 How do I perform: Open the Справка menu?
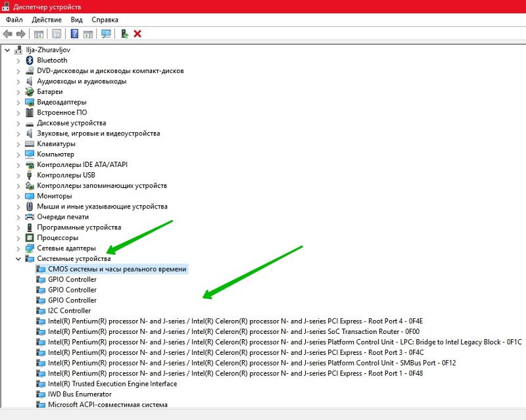(x=105, y=20)
